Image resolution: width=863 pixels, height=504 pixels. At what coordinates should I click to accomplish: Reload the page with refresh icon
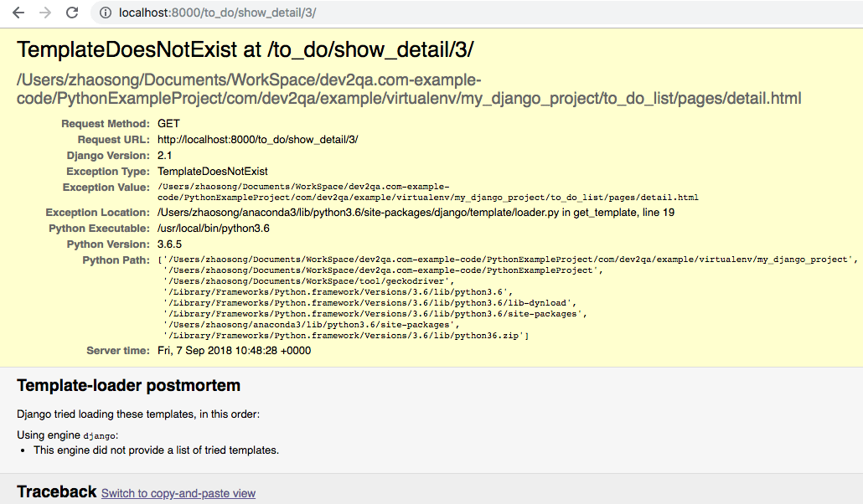[72, 13]
